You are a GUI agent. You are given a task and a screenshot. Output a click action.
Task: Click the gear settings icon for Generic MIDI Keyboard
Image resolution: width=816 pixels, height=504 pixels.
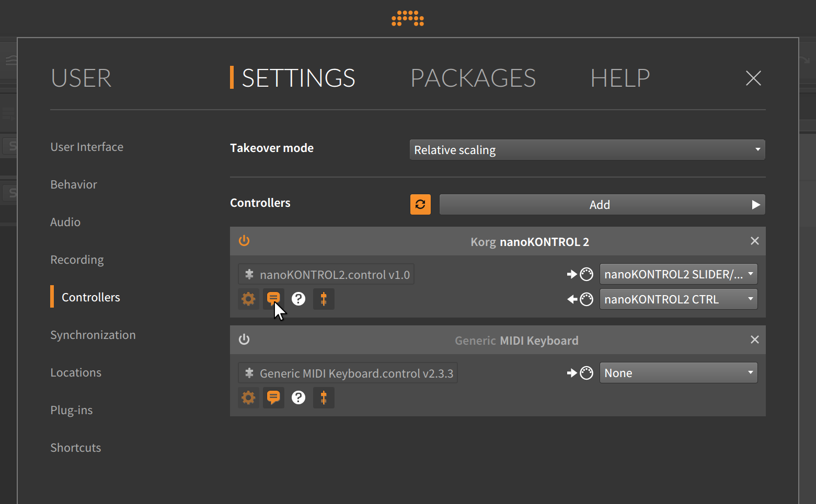coord(248,397)
